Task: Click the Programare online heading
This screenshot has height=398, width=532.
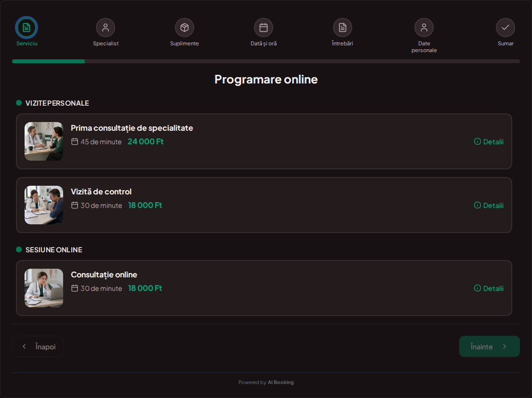Action: (x=266, y=80)
